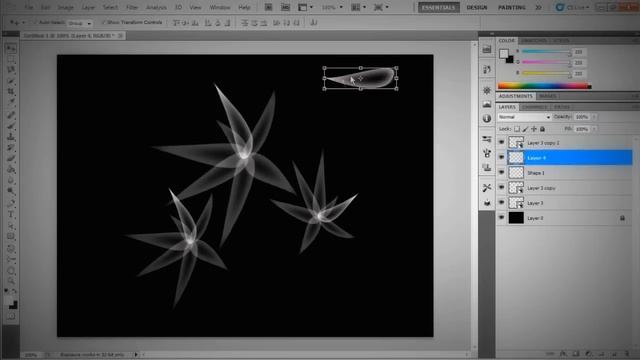Toggle Show Transform Controls checkbox

(103, 22)
